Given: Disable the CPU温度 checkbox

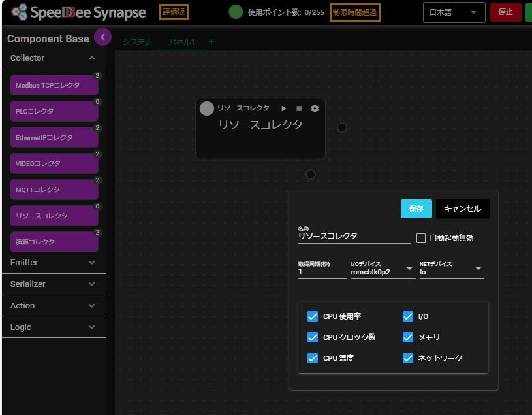Looking at the screenshot, I should (x=312, y=358).
